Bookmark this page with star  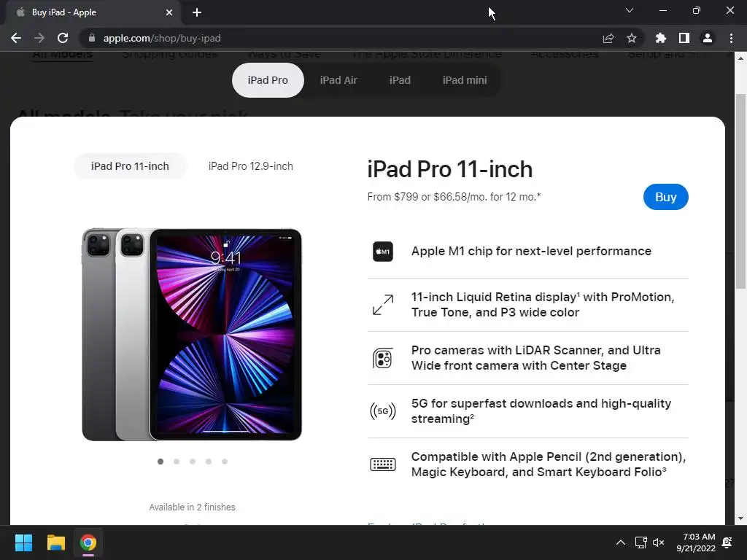click(632, 38)
